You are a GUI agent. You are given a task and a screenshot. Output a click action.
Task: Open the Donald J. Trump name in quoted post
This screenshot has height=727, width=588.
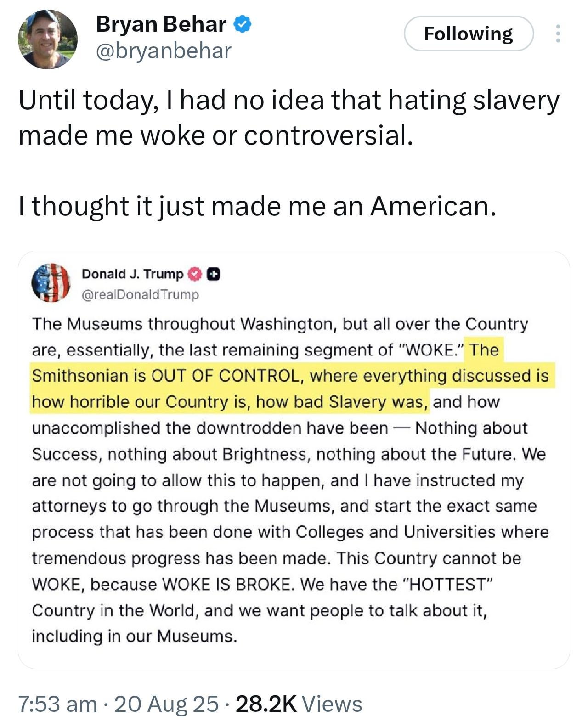tap(132, 274)
